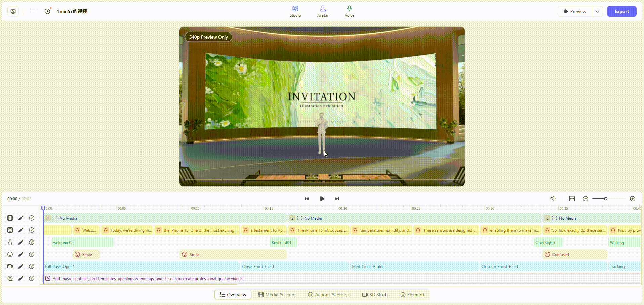The height and width of the screenshot is (305, 644).
Task: Switch to the 3D Shots tab
Action: point(375,295)
